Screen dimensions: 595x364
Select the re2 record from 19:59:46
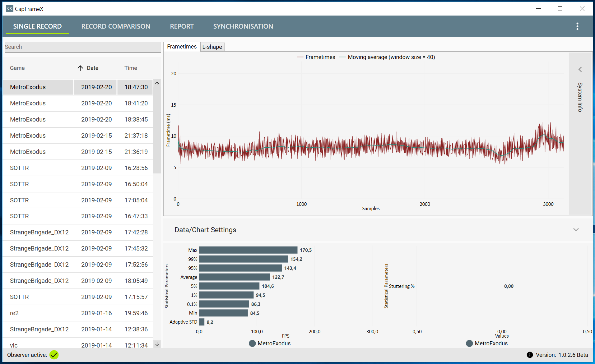click(x=78, y=313)
